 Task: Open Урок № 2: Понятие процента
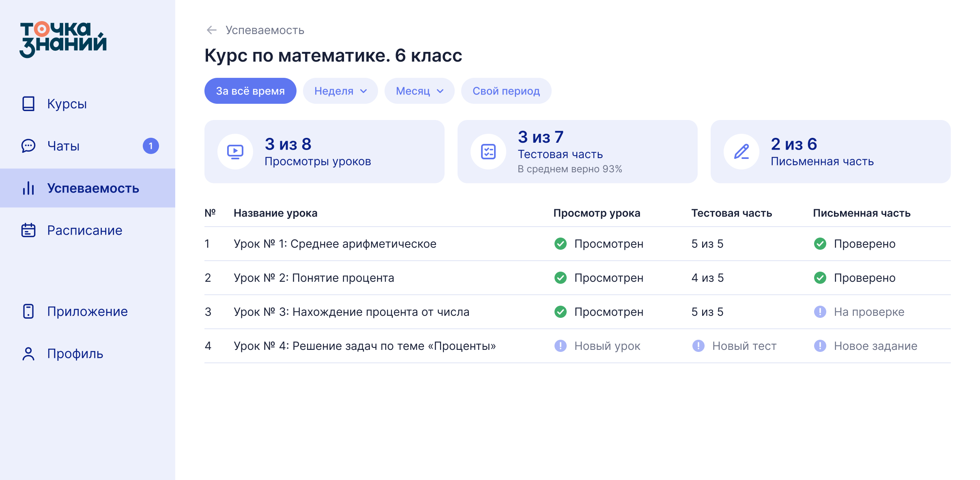point(314,278)
